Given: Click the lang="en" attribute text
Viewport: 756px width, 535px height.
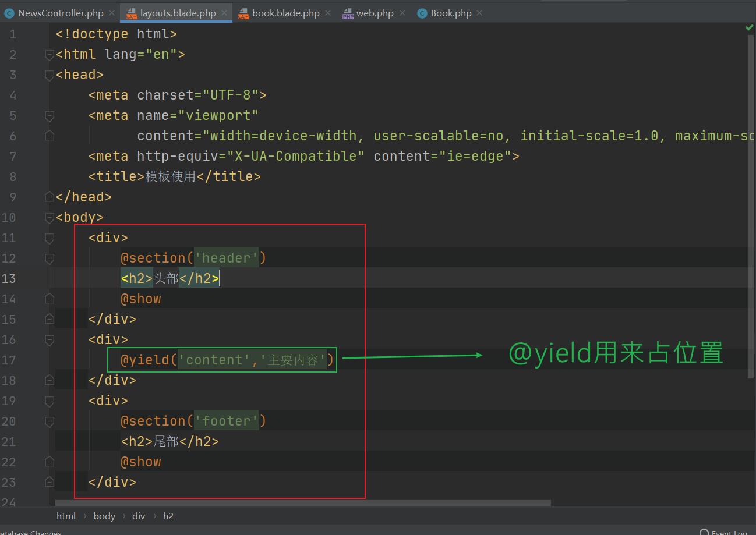Looking at the screenshot, I should pos(141,54).
